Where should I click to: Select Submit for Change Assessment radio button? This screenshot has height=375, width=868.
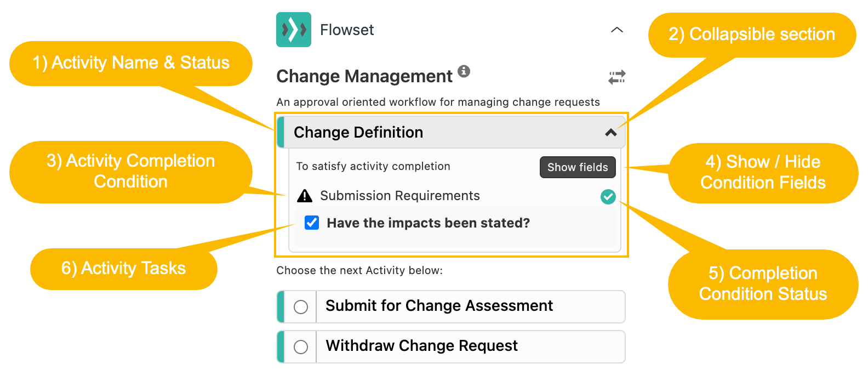[301, 307]
